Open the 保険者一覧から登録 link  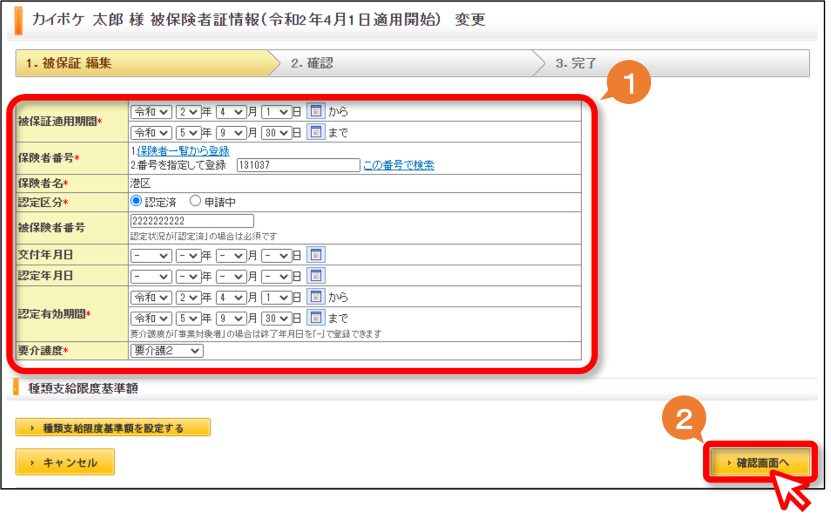pos(183,151)
